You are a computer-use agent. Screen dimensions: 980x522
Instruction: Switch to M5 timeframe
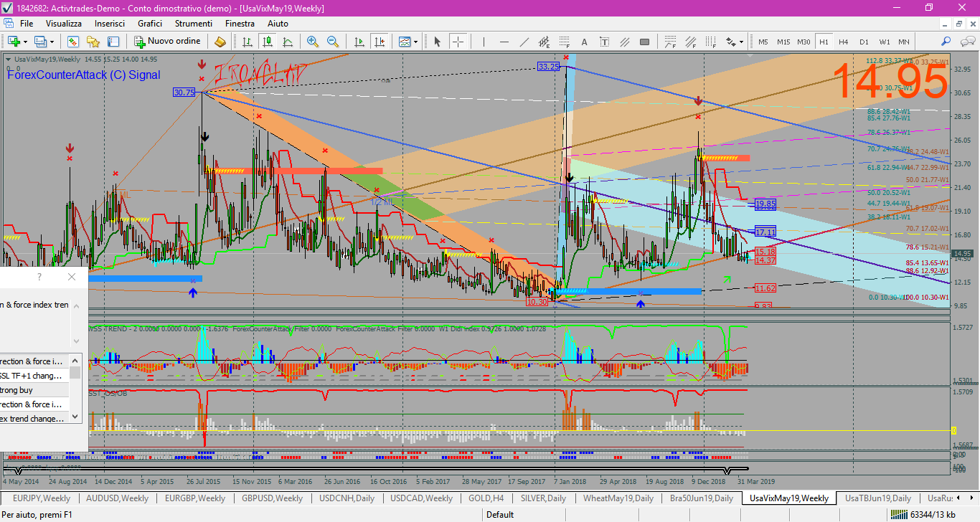pos(763,42)
